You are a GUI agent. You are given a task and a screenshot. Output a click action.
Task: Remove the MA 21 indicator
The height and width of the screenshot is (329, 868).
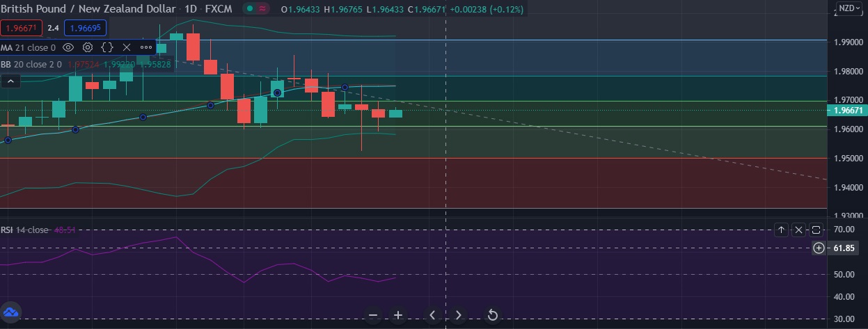pyautogui.click(x=127, y=47)
